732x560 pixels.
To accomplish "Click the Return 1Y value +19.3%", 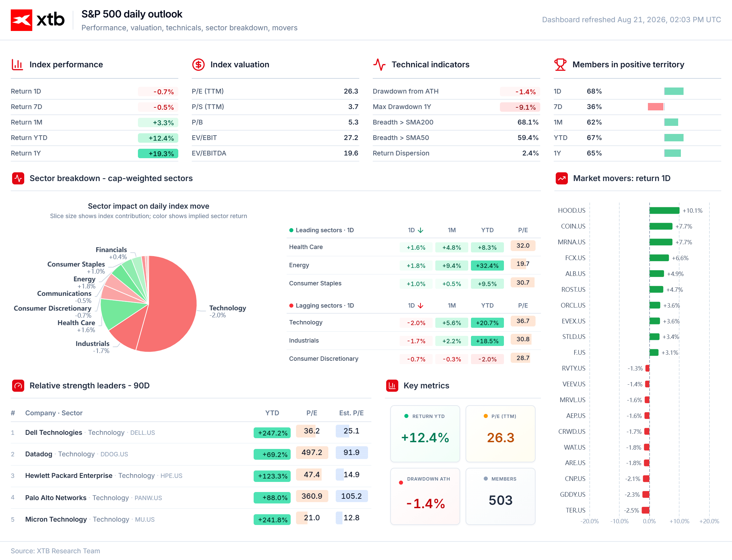I will (158, 153).
